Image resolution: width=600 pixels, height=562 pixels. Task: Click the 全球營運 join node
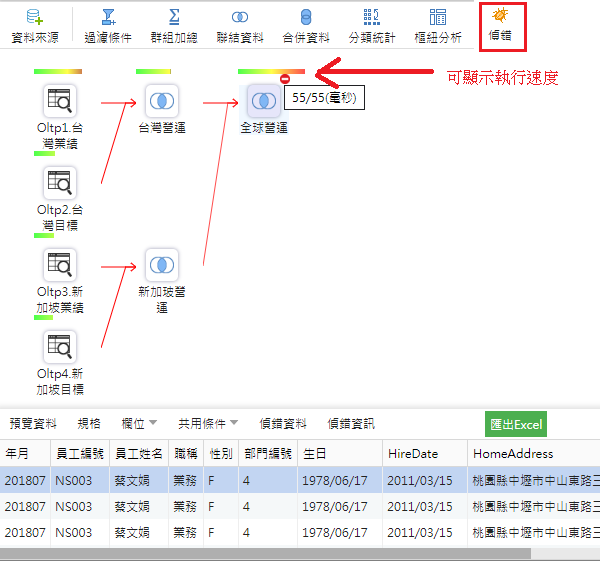click(264, 101)
